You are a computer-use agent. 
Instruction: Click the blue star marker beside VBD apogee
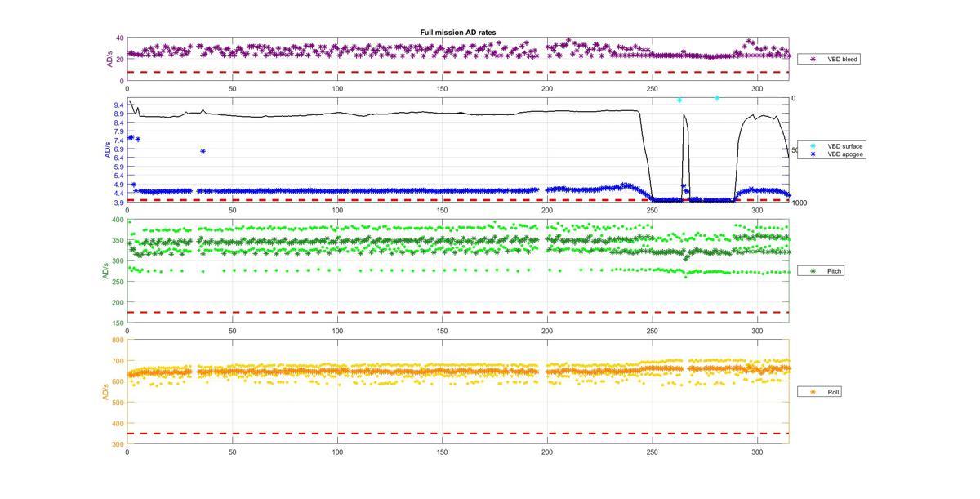click(813, 154)
